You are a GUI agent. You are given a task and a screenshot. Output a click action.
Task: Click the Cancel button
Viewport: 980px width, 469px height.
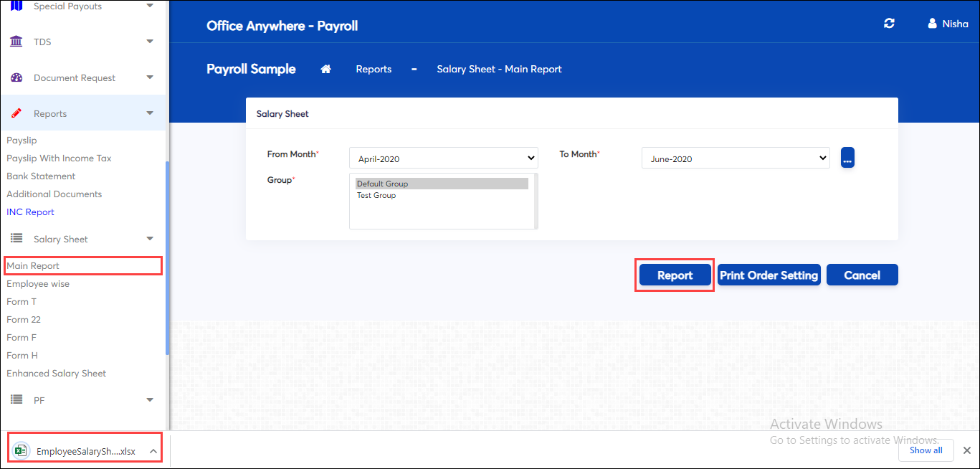[x=862, y=275]
